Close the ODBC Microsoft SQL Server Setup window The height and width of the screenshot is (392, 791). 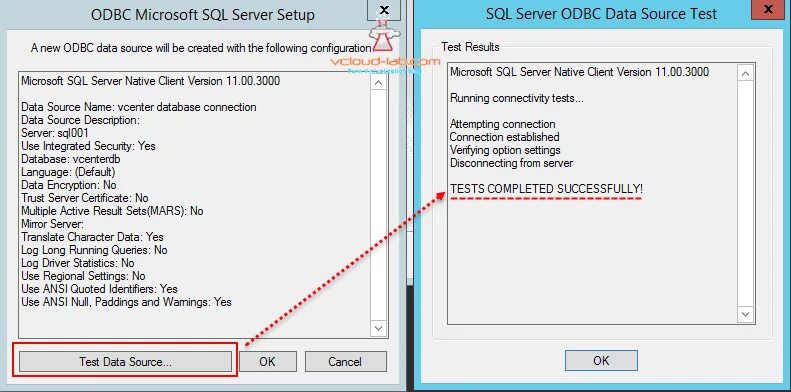384,9
